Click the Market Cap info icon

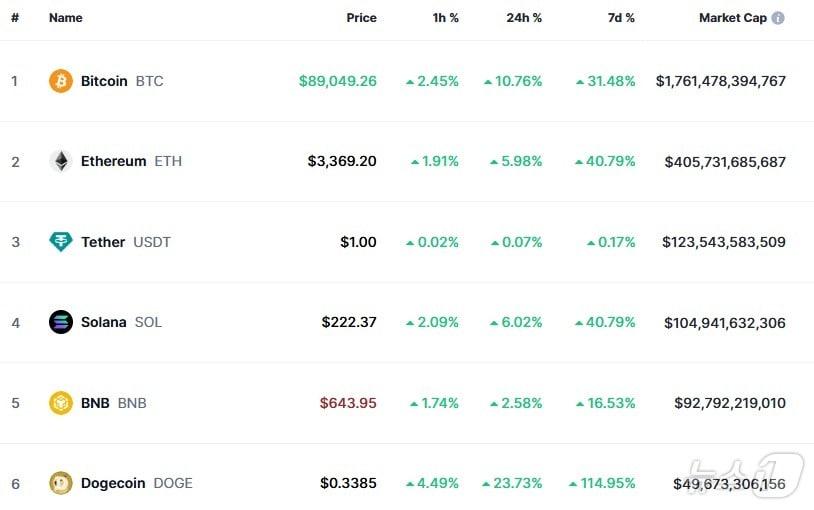778,18
